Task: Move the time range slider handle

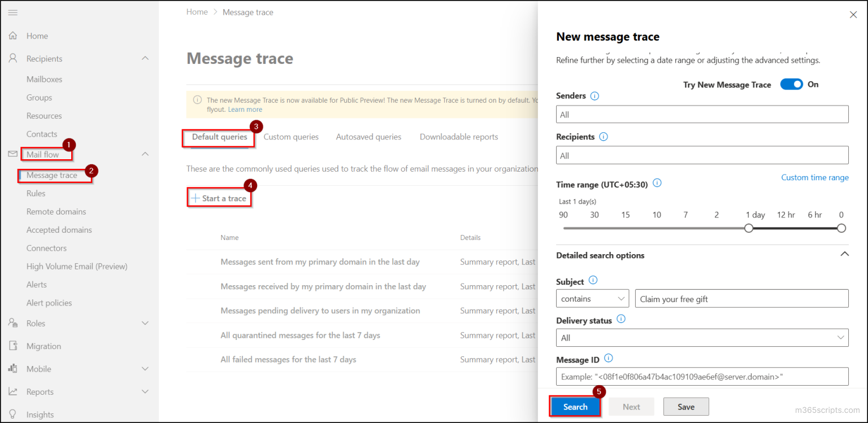Action: tap(749, 228)
